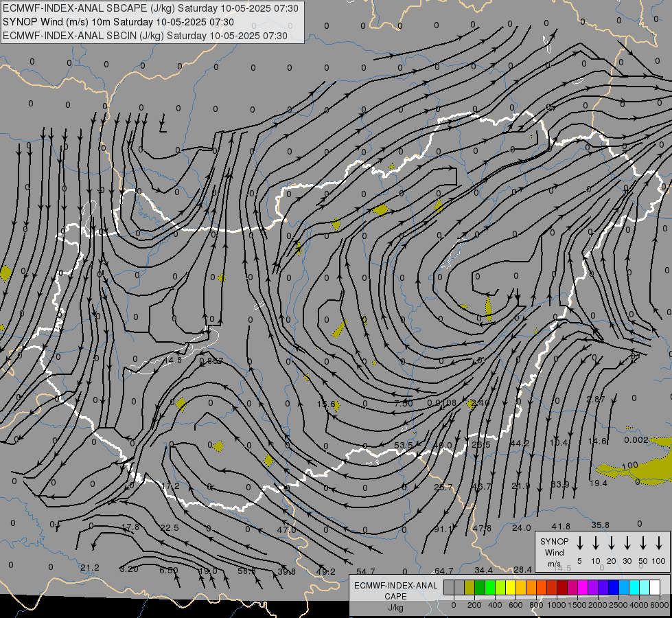Pick the bright green CAPE legend swatch
672x618 pixels.
pyautogui.click(x=490, y=587)
